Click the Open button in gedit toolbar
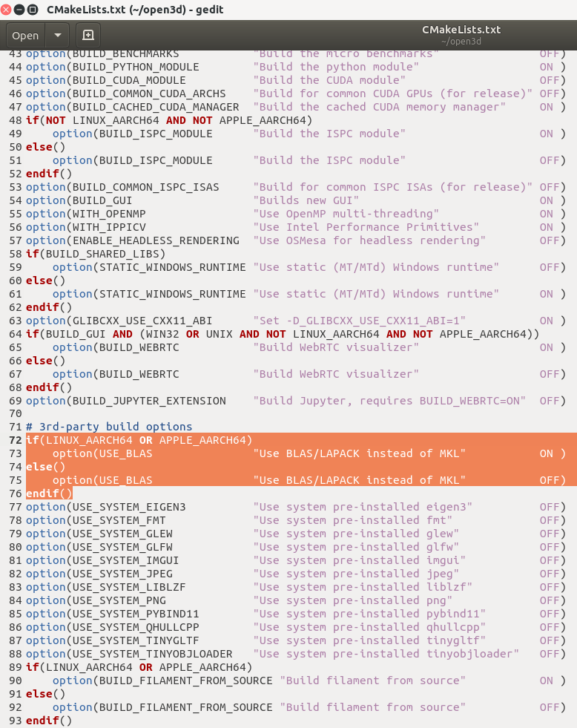 25,36
